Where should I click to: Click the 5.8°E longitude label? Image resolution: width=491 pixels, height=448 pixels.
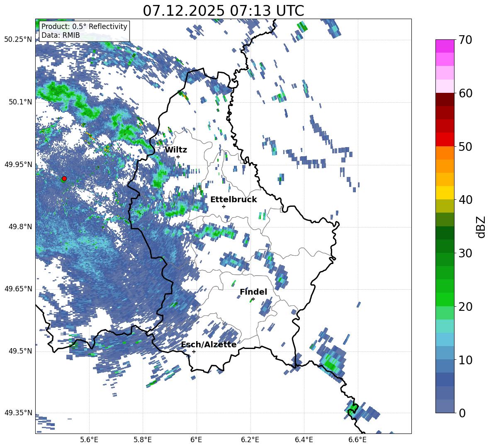[x=143, y=440]
